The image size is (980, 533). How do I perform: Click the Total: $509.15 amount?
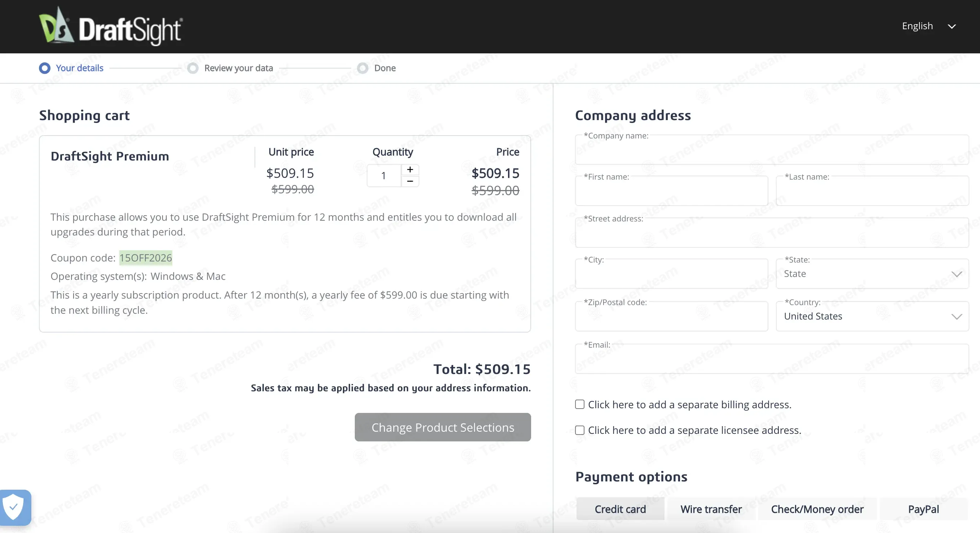tap(482, 369)
